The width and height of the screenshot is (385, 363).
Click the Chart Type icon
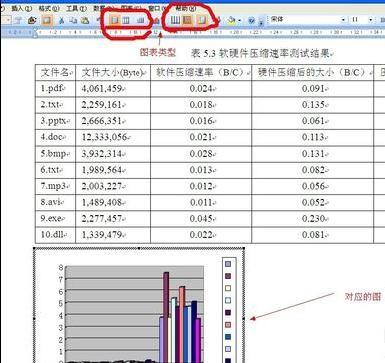157,21
